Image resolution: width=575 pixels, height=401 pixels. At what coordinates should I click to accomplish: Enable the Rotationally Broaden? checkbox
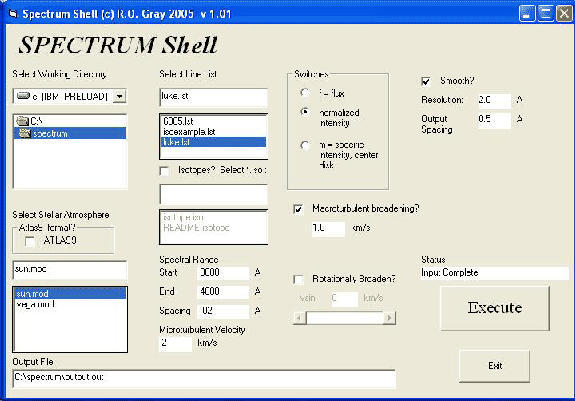click(298, 280)
